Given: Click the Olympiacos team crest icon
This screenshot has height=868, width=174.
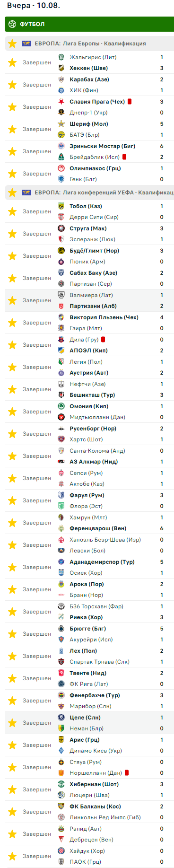Looking at the screenshot, I should [61, 168].
